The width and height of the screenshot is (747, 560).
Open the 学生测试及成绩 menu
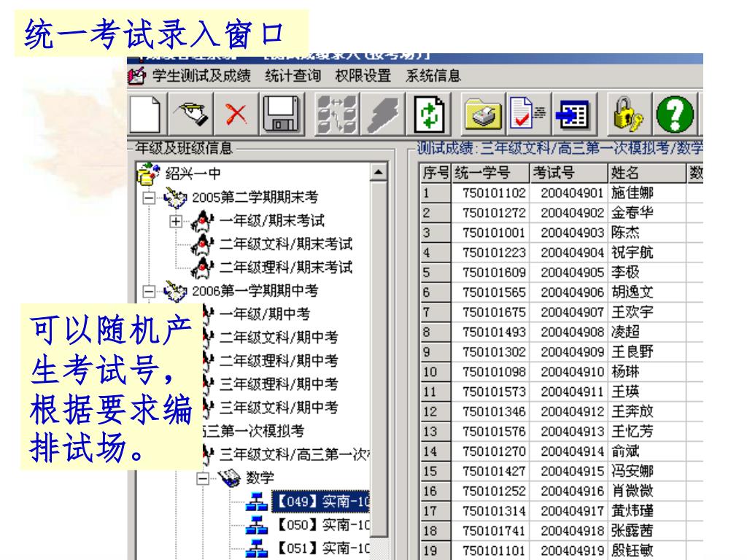point(201,76)
